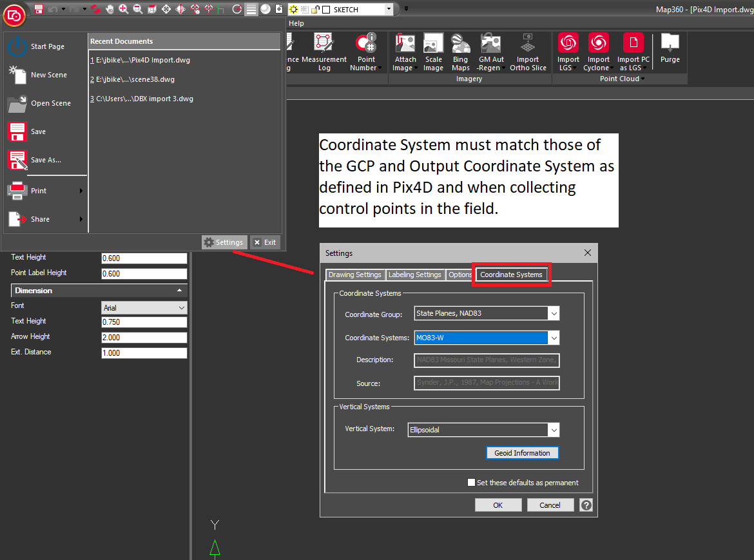This screenshot has width=754, height=560.
Task: Toggle the layer lock icon
Action: [314, 9]
